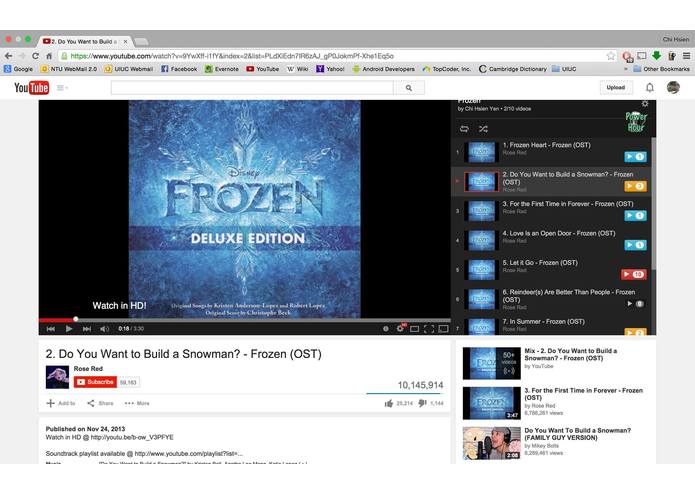Expand the Other Bookmarks folder

coord(662,69)
